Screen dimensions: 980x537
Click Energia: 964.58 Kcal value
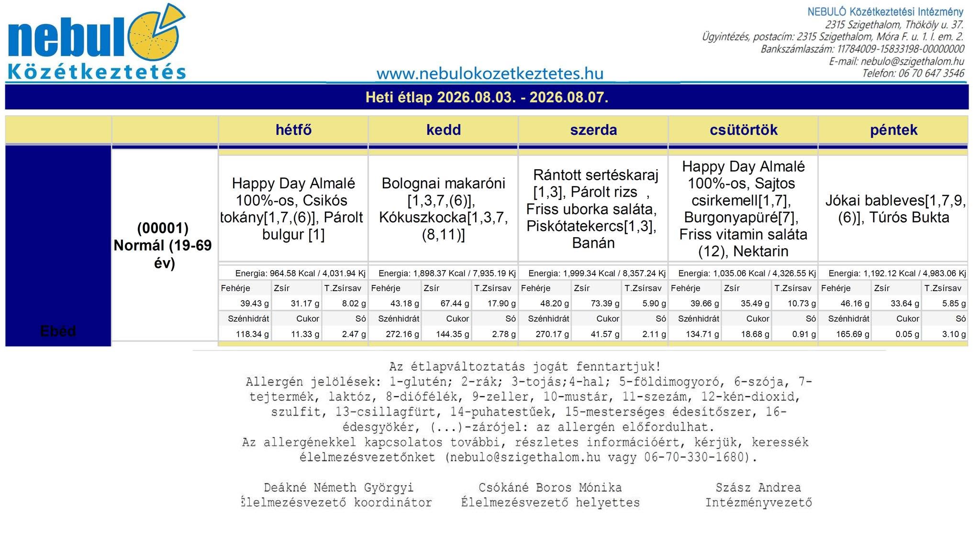(x=300, y=274)
